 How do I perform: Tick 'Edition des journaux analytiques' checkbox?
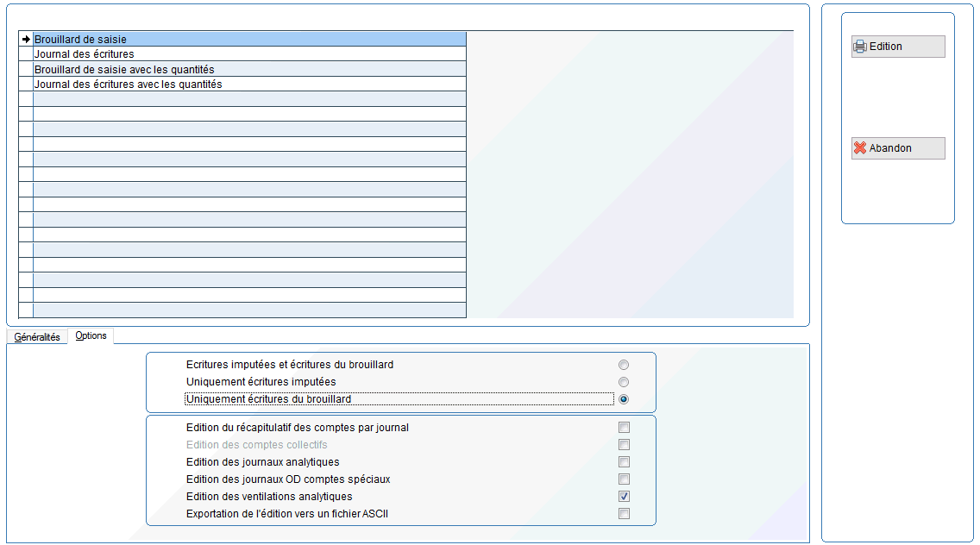pos(624,462)
